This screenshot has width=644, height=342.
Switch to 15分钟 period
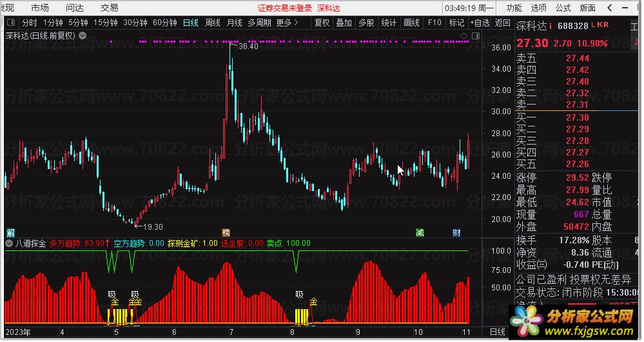[106, 23]
